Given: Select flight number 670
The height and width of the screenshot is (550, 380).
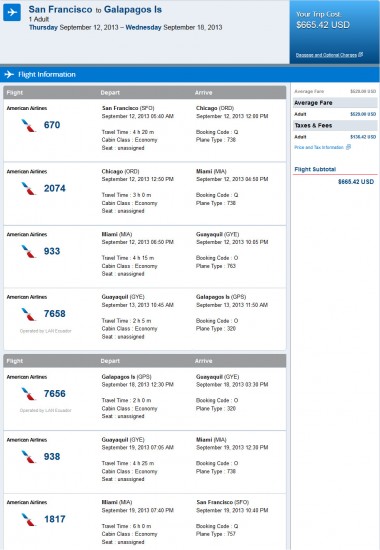Looking at the screenshot, I should click(52, 125).
